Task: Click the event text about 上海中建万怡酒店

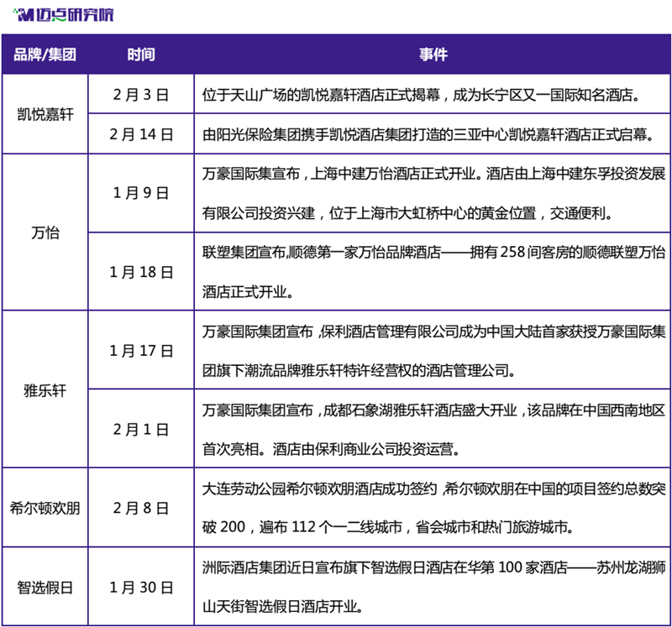Action: (x=433, y=193)
